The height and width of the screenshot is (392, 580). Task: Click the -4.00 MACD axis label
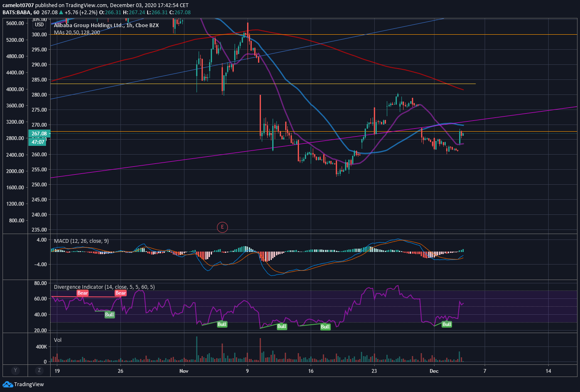[41, 265]
